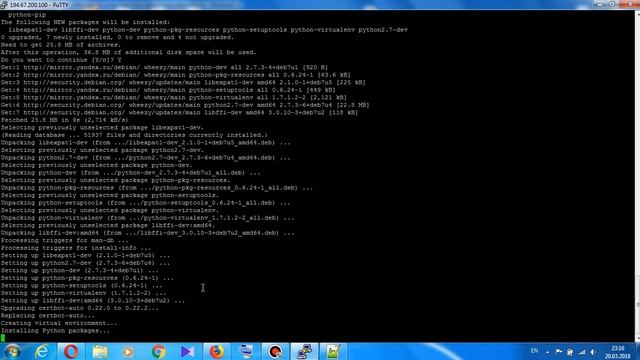This screenshot has height=360, width=640.
Task: Open Windows Explorer folder icon on taskbar
Action: [100, 351]
